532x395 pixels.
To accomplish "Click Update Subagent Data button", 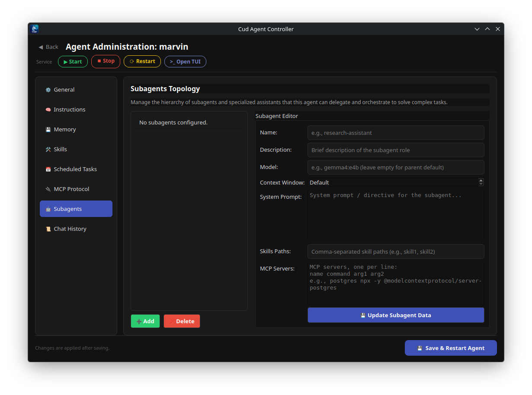I will pyautogui.click(x=396, y=315).
